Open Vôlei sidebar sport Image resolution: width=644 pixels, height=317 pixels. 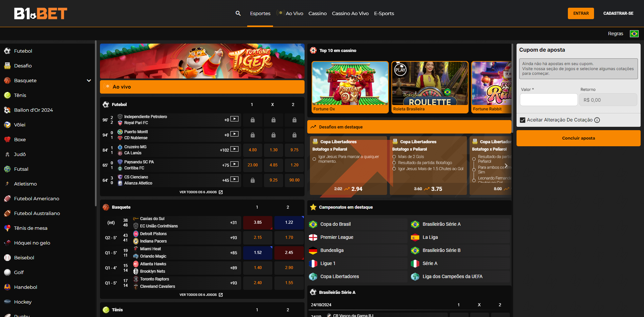[19, 125]
